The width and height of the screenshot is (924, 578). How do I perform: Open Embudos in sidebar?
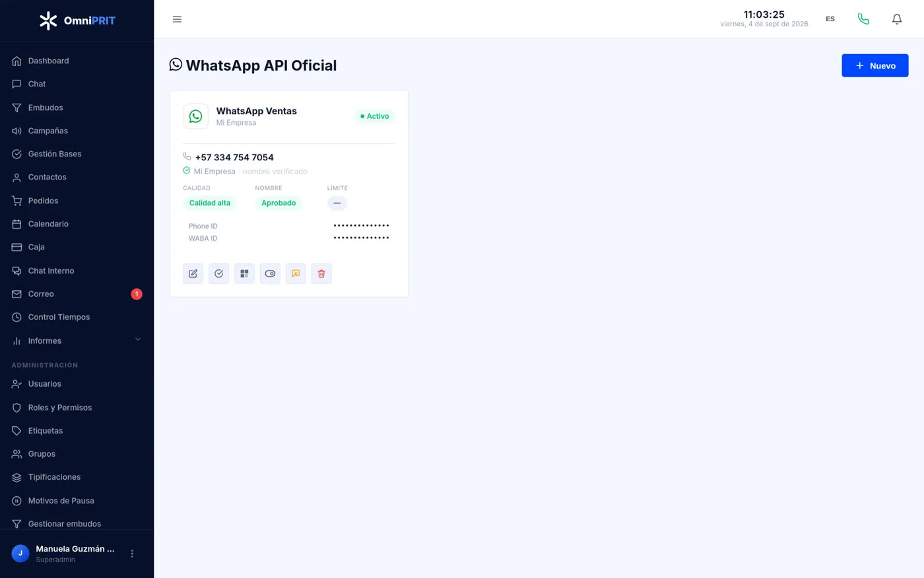tap(77, 108)
